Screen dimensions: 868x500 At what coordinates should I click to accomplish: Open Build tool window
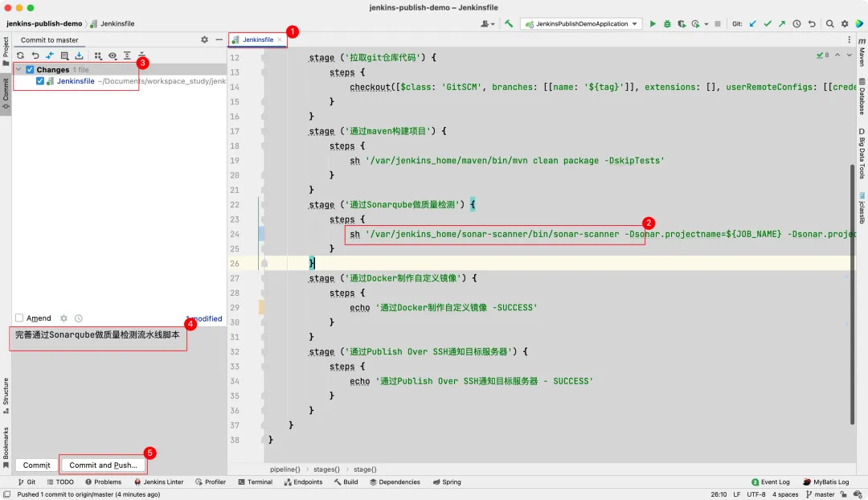click(346, 482)
